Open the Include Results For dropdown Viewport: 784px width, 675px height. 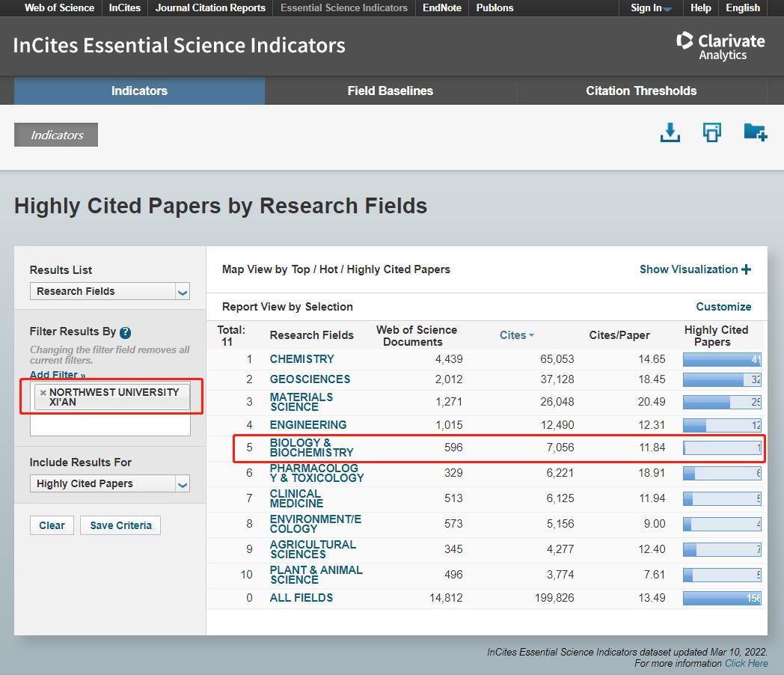(x=109, y=483)
